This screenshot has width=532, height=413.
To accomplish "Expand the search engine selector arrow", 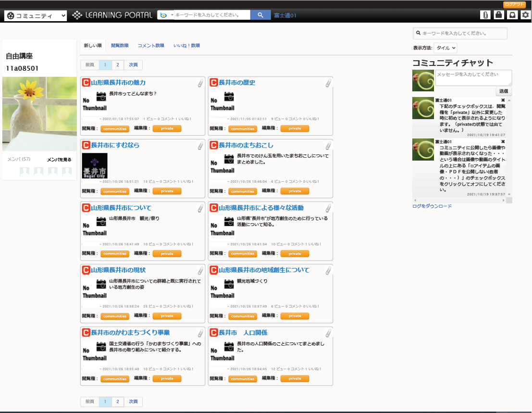I will click(172, 15).
